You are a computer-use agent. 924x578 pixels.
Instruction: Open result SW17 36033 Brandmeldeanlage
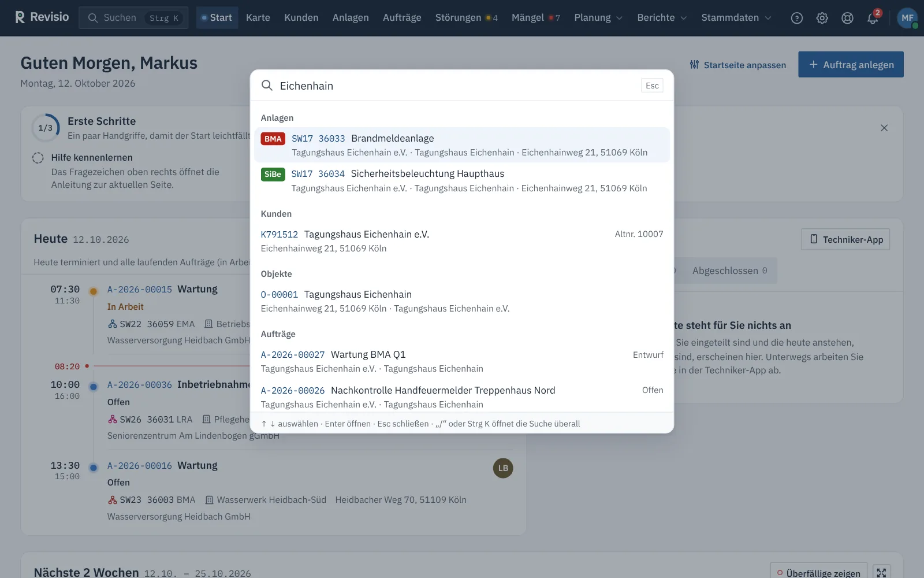click(x=462, y=145)
